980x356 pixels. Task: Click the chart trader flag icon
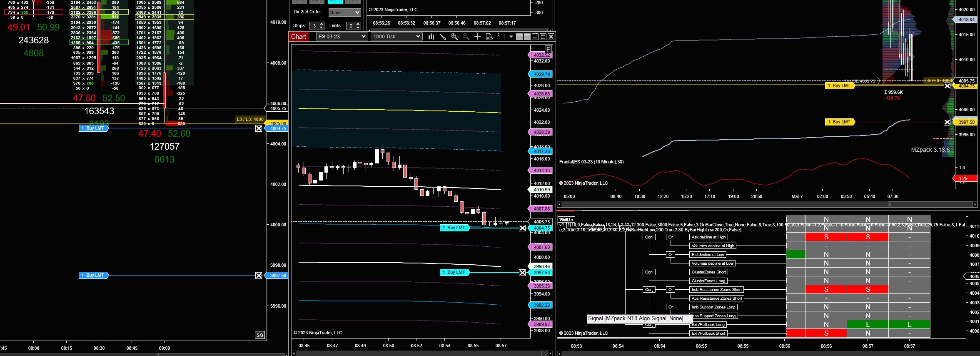[501, 37]
